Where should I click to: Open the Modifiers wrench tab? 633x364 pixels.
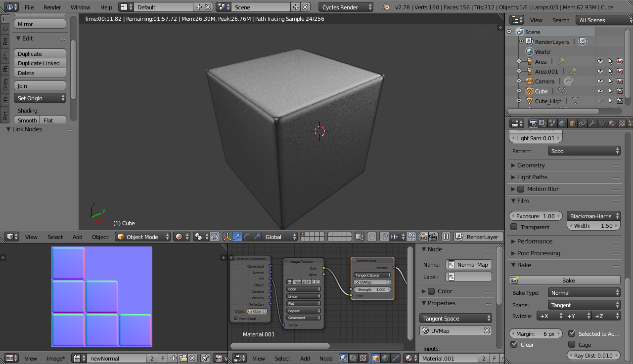point(592,123)
